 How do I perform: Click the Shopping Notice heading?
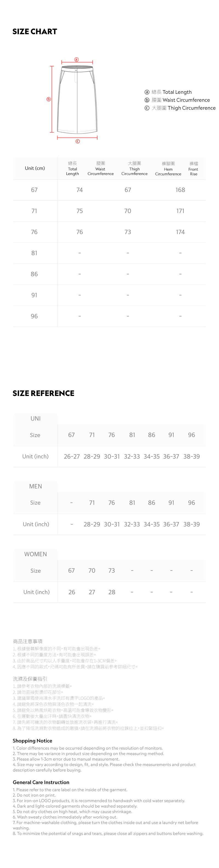point(32,741)
